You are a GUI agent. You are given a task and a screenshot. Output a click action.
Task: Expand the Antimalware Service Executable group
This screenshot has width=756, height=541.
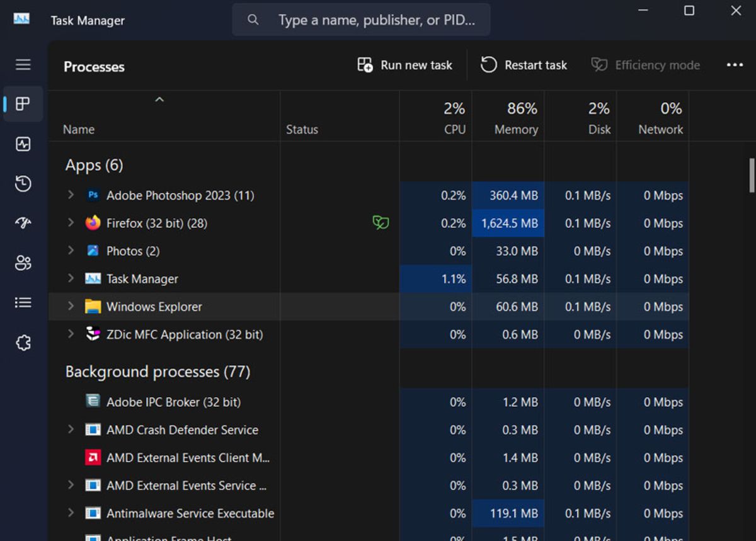[71, 513]
